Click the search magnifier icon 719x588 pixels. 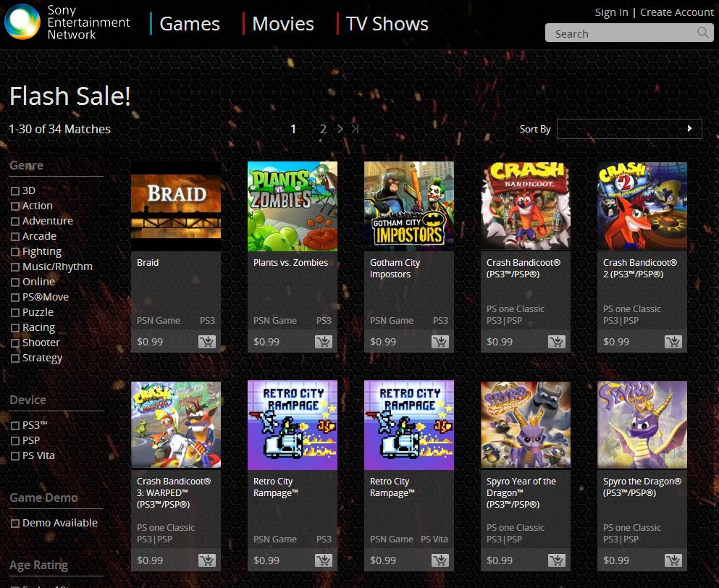[702, 33]
